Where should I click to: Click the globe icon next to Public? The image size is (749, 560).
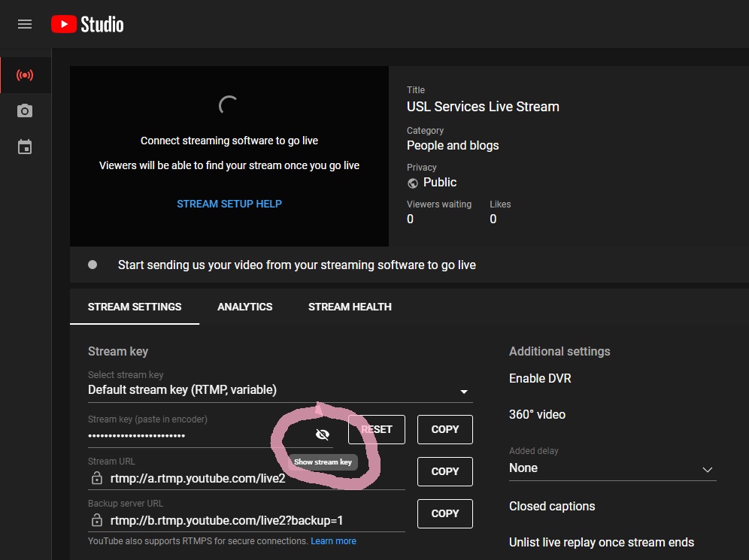click(413, 183)
